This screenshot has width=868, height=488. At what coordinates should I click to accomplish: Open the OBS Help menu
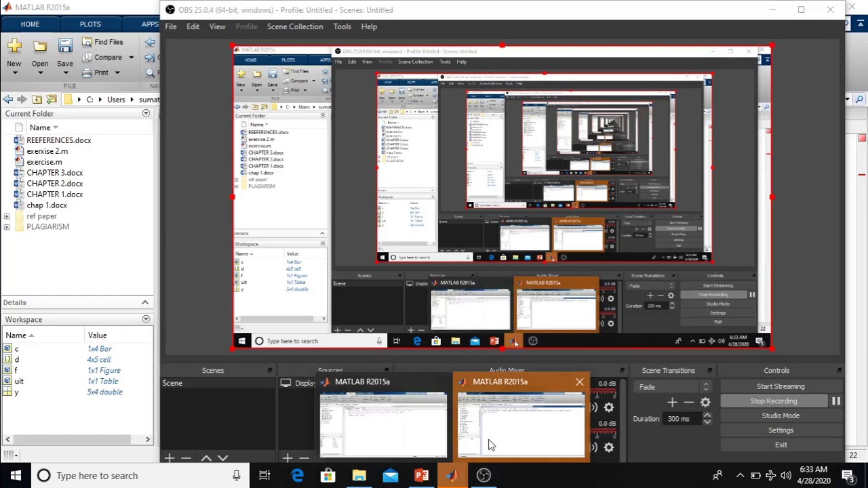(369, 26)
